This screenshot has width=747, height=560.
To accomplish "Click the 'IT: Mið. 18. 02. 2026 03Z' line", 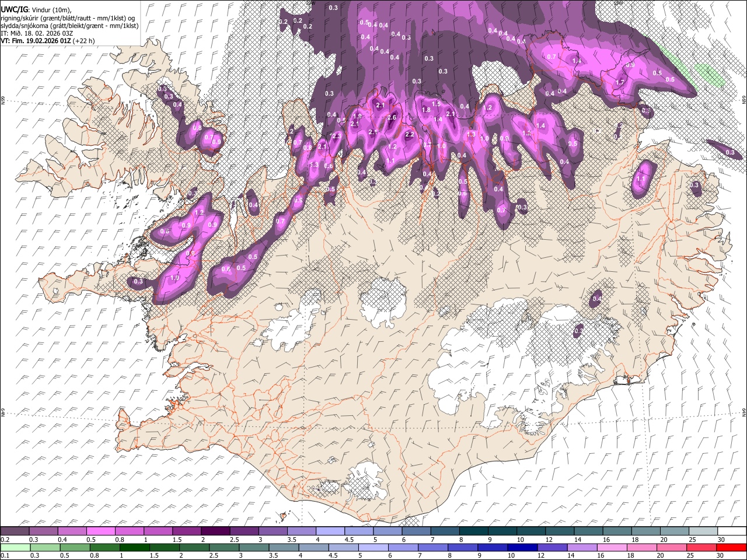I will [x=37, y=33].
